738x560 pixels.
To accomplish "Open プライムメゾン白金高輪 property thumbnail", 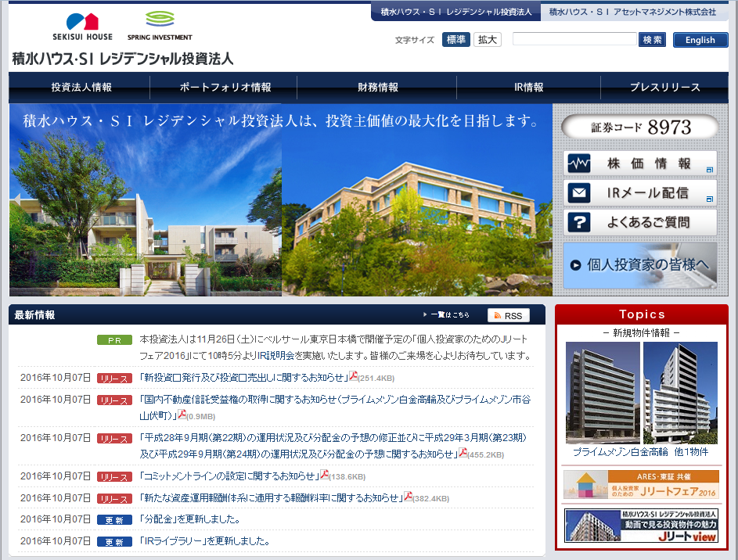I will [x=602, y=393].
